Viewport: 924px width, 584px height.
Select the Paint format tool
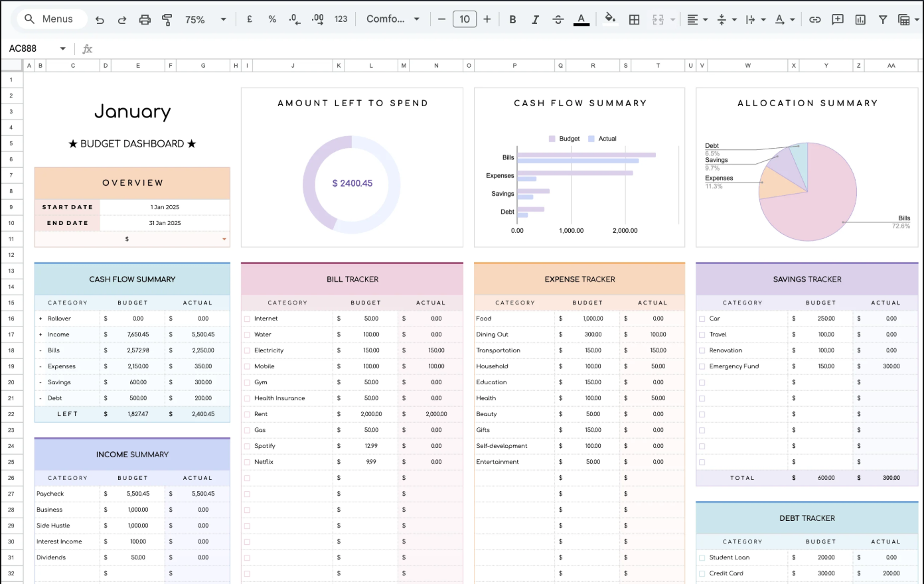(x=167, y=20)
